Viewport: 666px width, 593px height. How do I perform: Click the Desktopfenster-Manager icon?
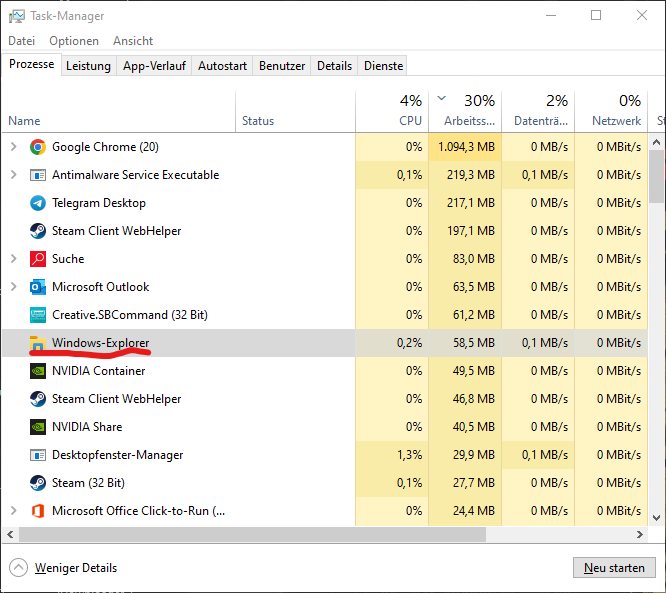pyautogui.click(x=38, y=455)
